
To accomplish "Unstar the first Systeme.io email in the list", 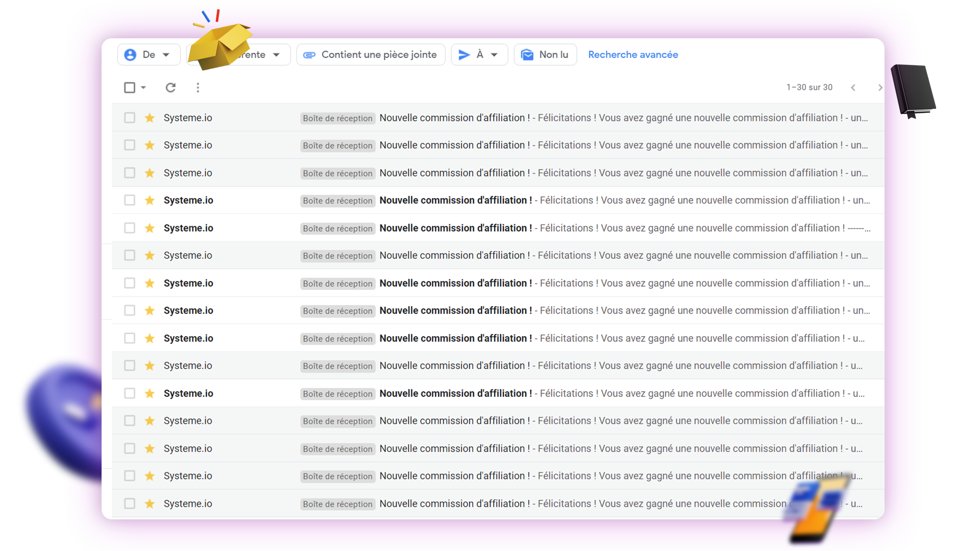I will point(150,118).
